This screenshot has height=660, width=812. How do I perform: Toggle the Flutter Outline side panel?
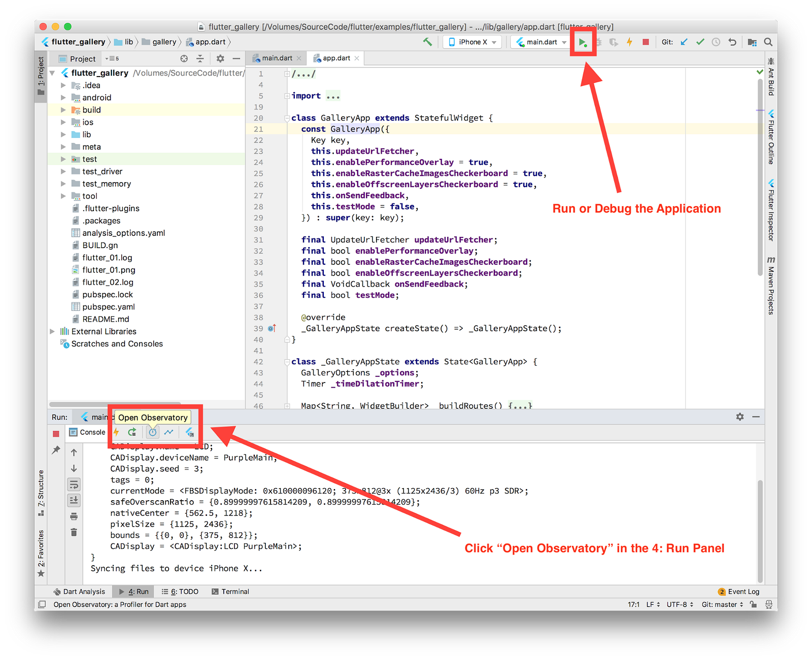pyautogui.click(x=771, y=137)
